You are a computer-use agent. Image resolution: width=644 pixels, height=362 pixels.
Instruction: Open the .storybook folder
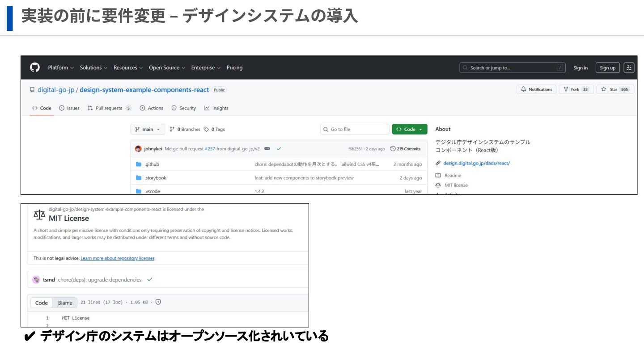coord(155,178)
